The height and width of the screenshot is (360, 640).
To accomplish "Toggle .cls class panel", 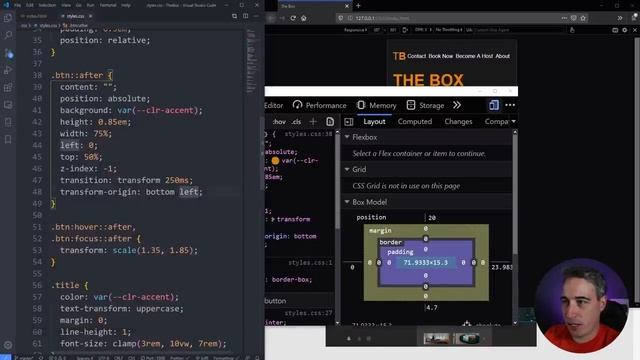I will (x=296, y=122).
